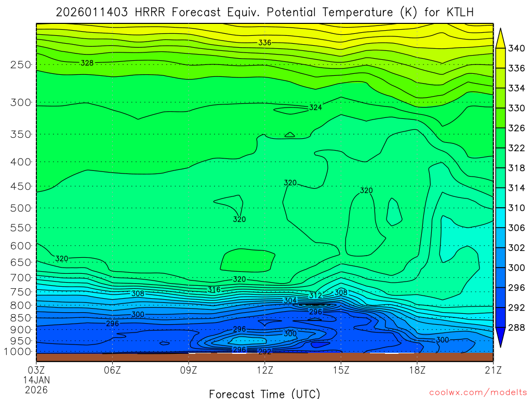Click the 03Z time tick label
This screenshot has width=532, height=399.
coord(36,370)
